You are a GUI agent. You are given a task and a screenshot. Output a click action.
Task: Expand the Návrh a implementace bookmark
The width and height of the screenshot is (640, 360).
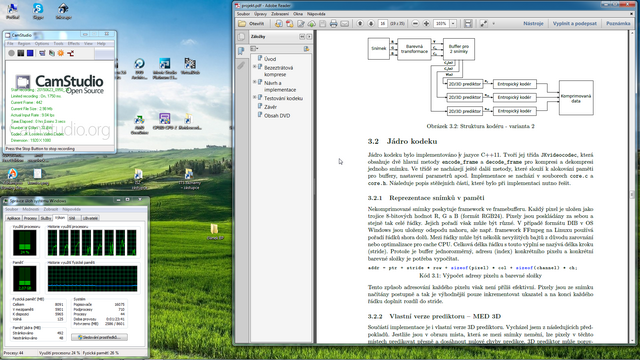coord(255,82)
